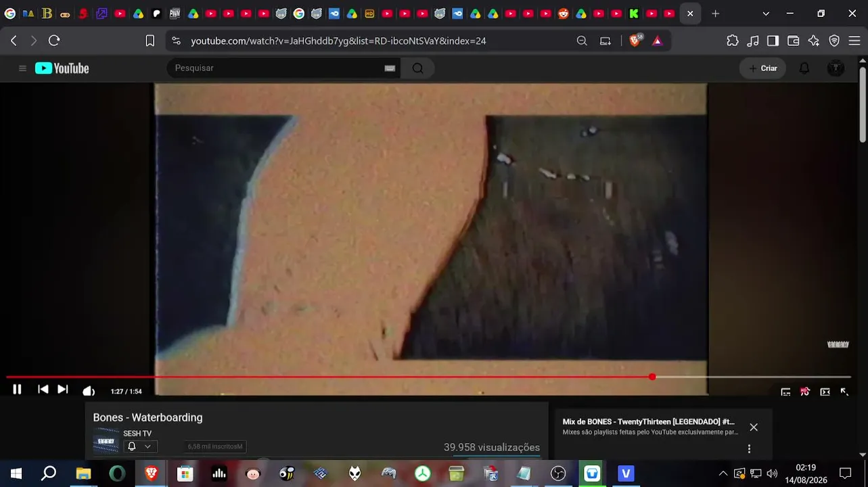Screen dimensions: 868x487
Task: Close the Mix de BONES playlist panel
Action: click(x=754, y=427)
